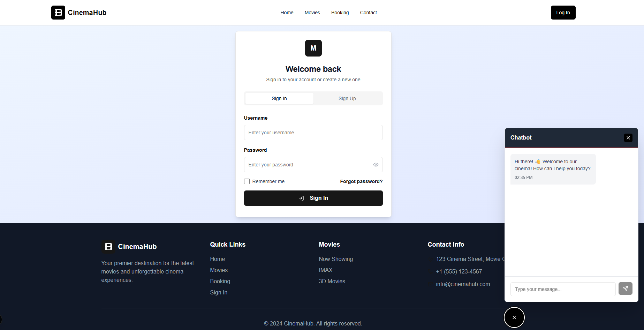Check the Remember me checkbox
This screenshot has height=330, width=644.
coord(247,181)
